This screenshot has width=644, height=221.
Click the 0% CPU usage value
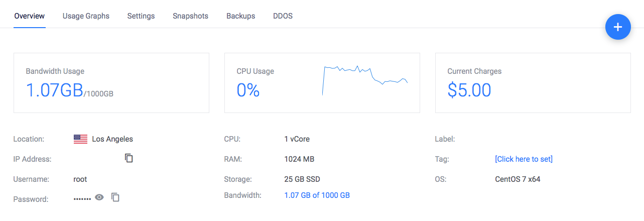(248, 90)
